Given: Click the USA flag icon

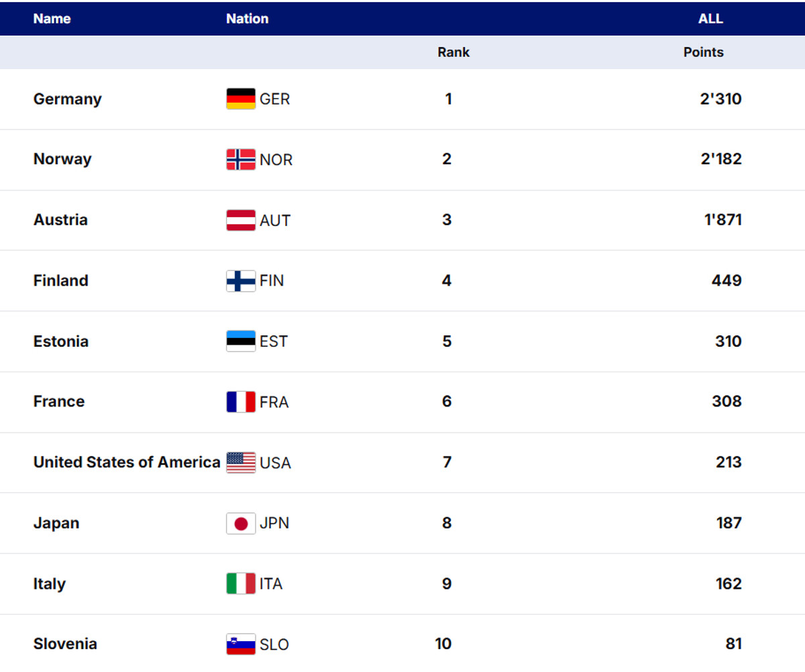Looking at the screenshot, I should click(241, 463).
